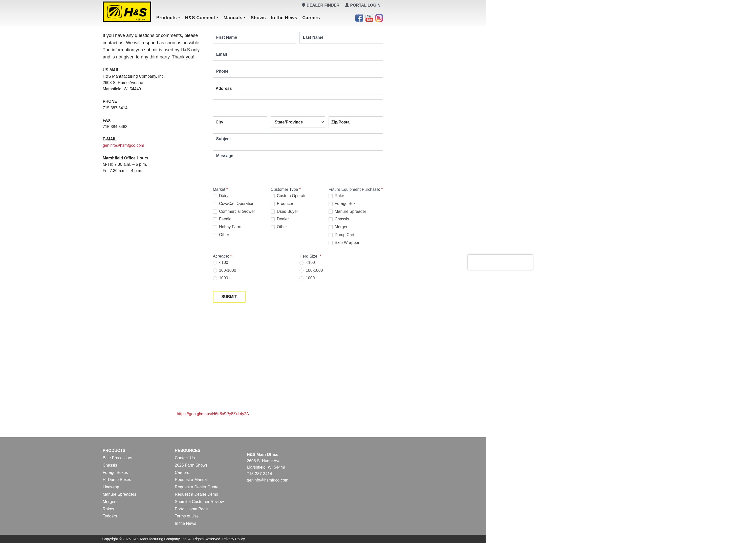Expand the Manuals menu
This screenshot has height=543, width=756.
[x=234, y=18]
